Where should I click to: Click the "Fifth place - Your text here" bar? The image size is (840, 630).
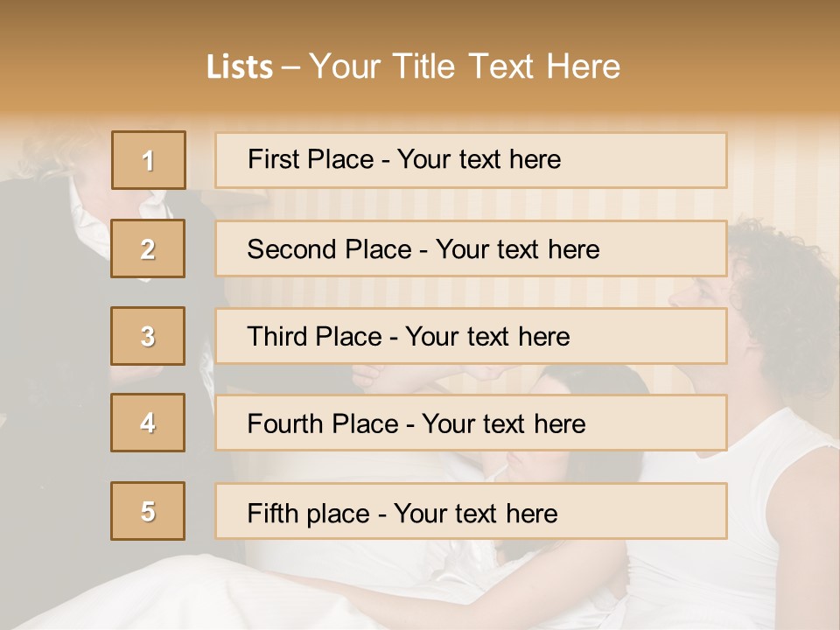point(471,512)
